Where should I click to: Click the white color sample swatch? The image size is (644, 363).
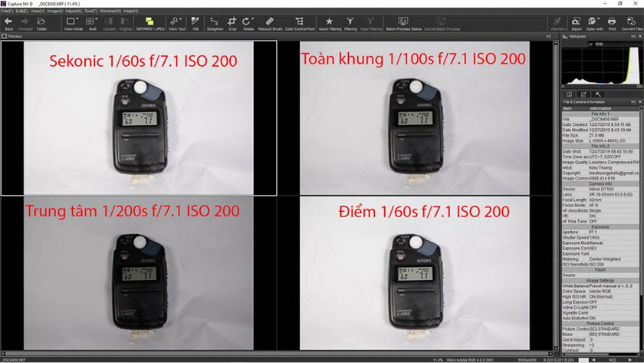(583, 360)
